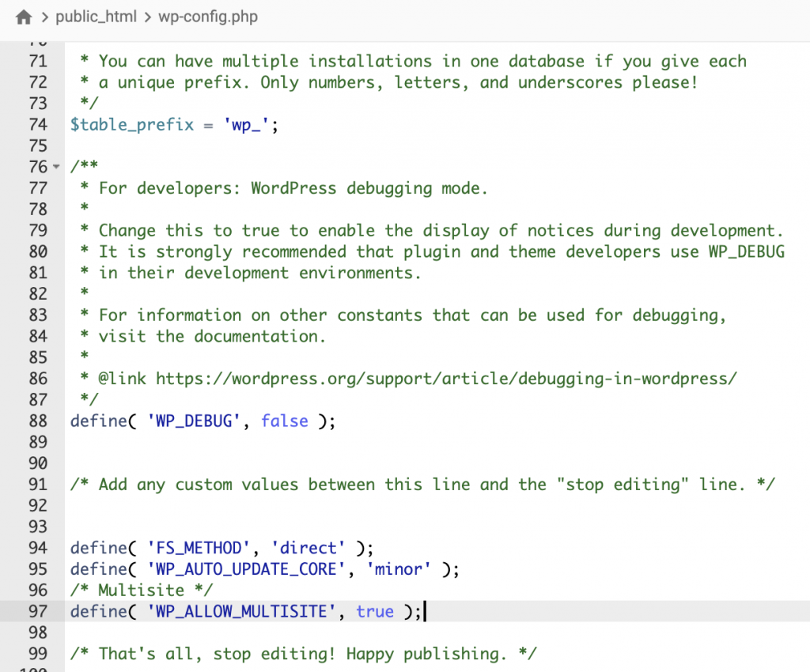The height and width of the screenshot is (672, 810).
Task: Click the debugging-in-wordpress URL in comment
Action: tap(446, 379)
